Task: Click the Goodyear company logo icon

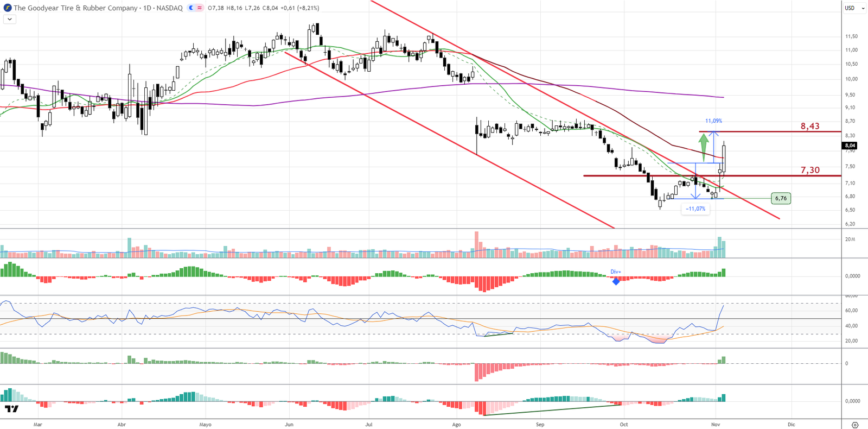Action: point(8,8)
